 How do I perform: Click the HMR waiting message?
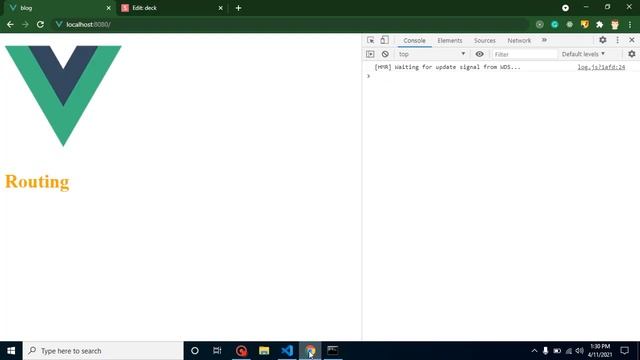(447, 67)
